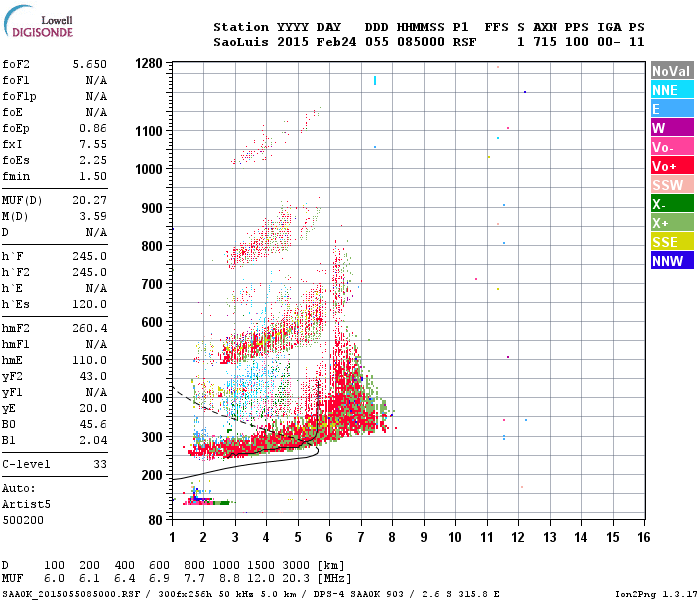This screenshot has width=700, height=600.
Task: Click the MUF(D) value 20.27
Action: tap(90, 200)
